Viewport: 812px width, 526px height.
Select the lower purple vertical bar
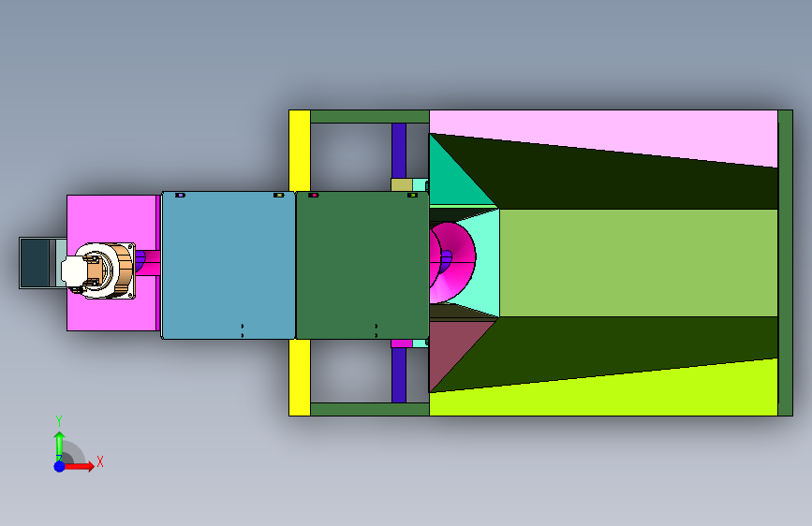[399, 375]
